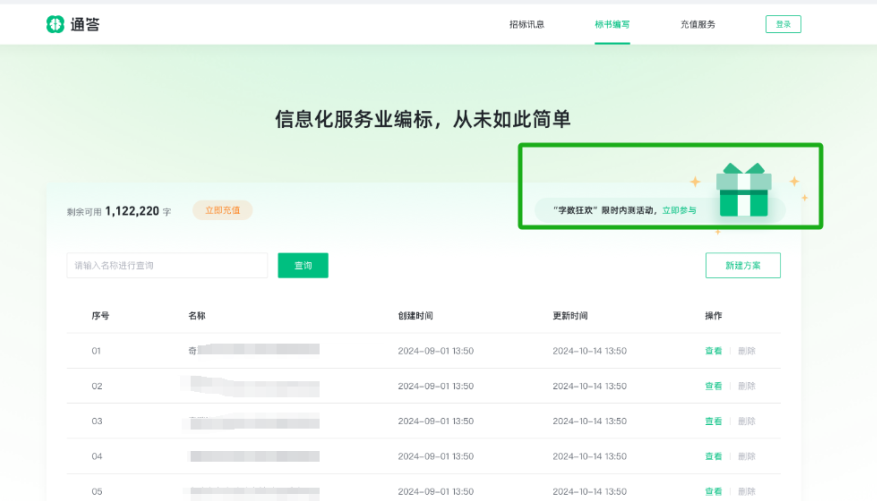The width and height of the screenshot is (877, 501).
Task: Follow the 立即参与 activity link
Action: pos(679,211)
